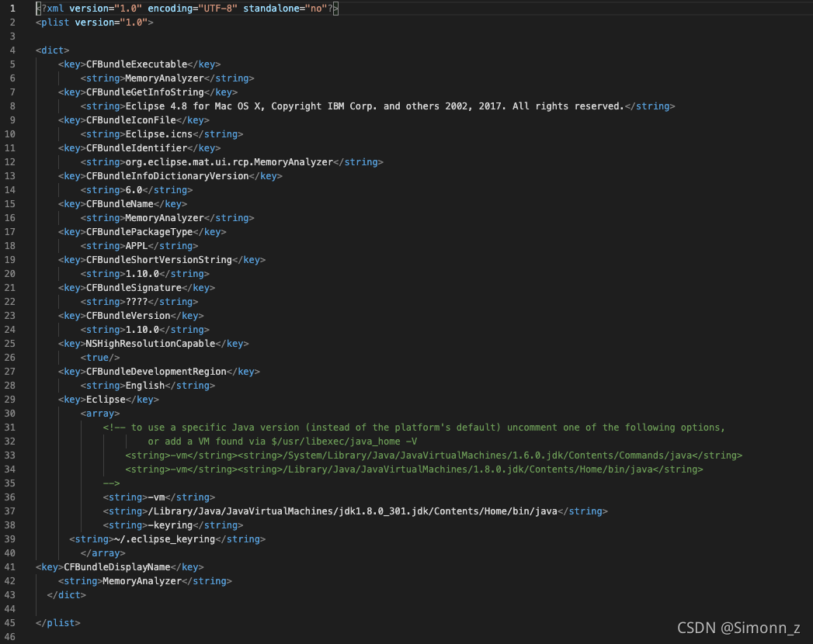Click the CFBundleDisplayName key
This screenshot has width=813, height=644.
click(116, 568)
